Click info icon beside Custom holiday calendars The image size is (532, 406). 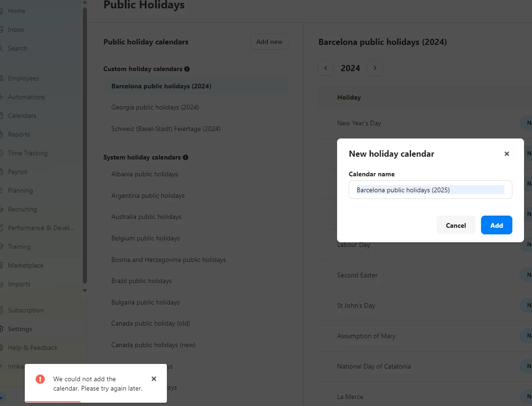point(187,69)
